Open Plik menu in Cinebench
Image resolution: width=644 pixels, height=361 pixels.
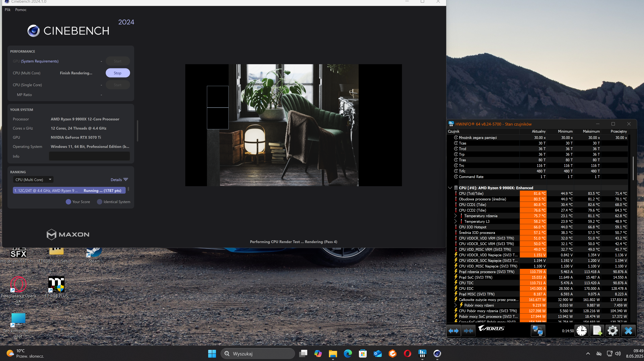7,9
